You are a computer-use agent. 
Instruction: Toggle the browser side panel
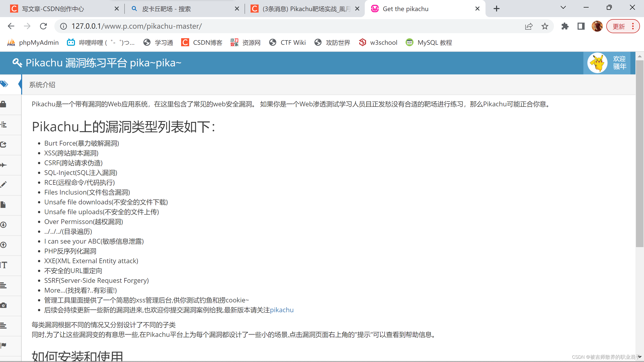click(581, 26)
